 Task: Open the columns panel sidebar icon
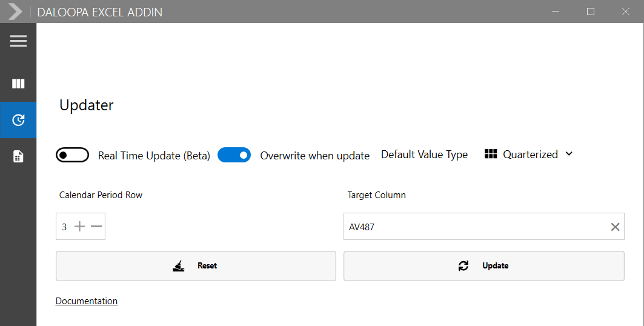(18, 84)
